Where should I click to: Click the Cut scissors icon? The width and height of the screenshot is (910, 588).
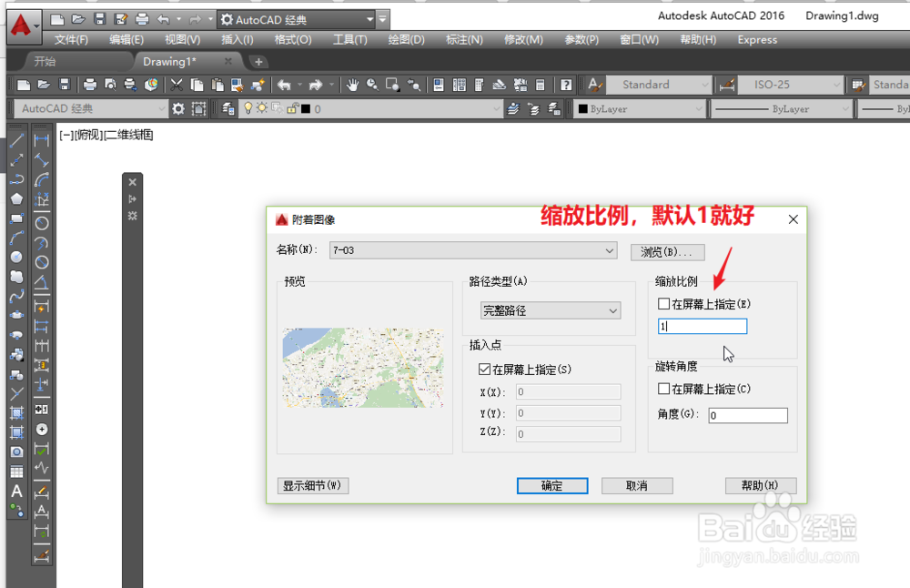[176, 85]
